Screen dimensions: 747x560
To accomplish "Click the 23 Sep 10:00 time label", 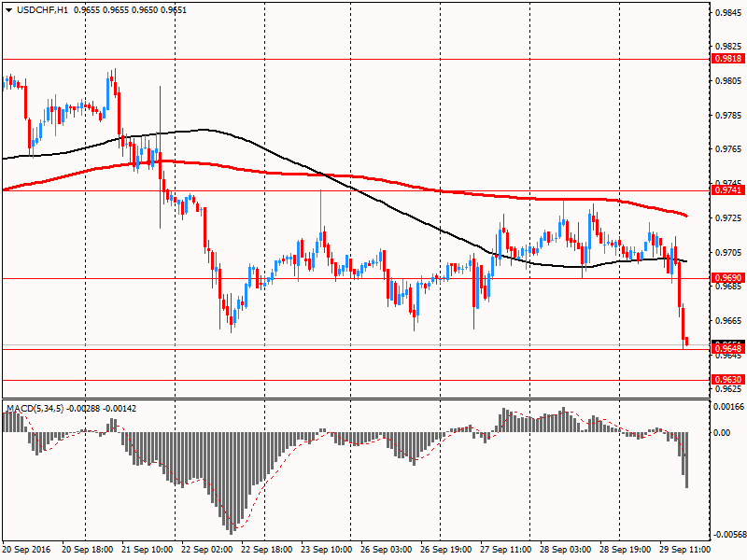I will 326,552.
